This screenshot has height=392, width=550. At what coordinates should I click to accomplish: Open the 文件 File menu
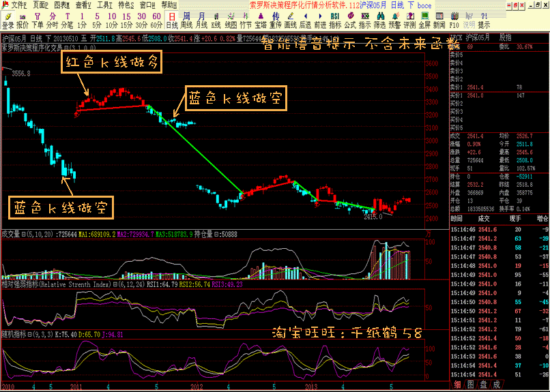click(18, 5)
